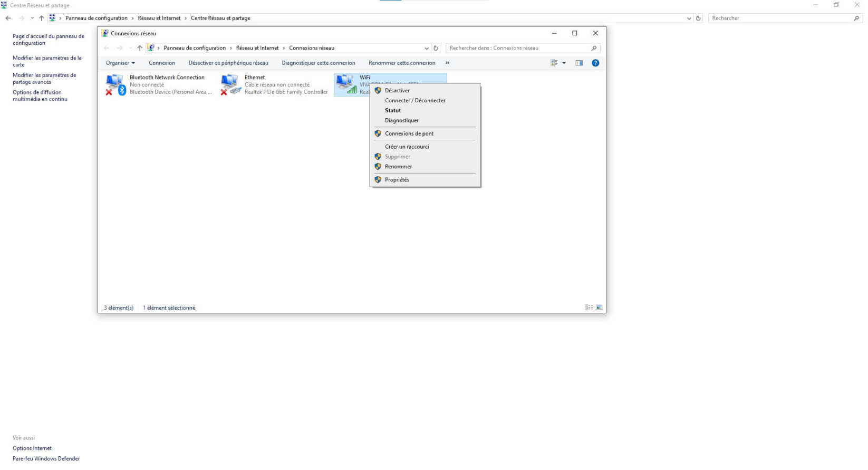Click the Connexion toolbar button
The image size is (868, 470).
click(162, 63)
